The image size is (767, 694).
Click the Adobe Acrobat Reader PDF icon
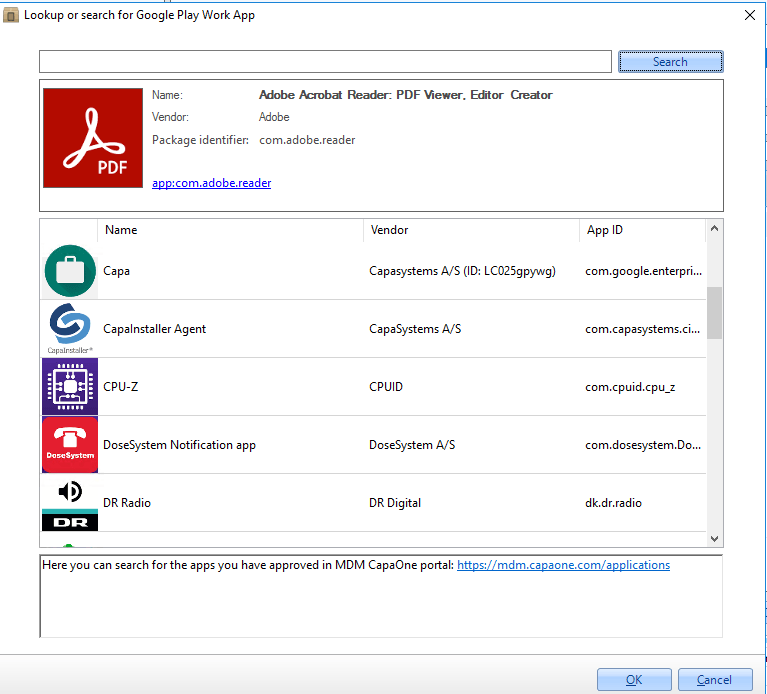pyautogui.click(x=93, y=138)
